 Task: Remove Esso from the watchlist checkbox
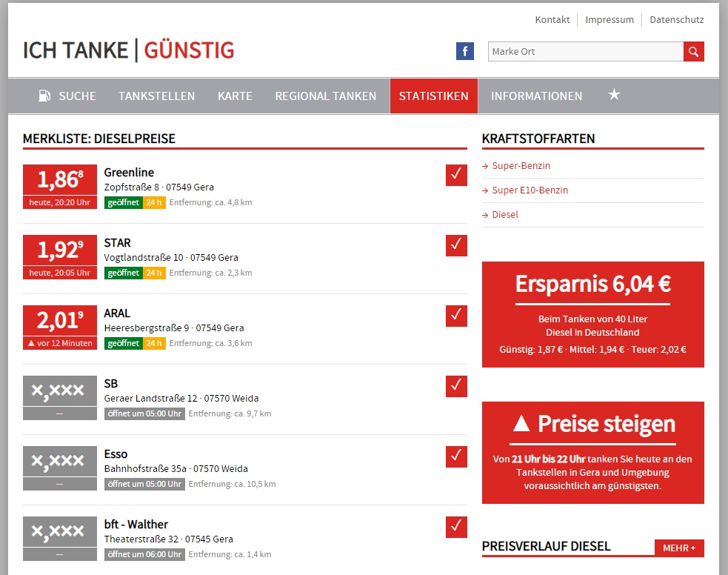(x=456, y=456)
